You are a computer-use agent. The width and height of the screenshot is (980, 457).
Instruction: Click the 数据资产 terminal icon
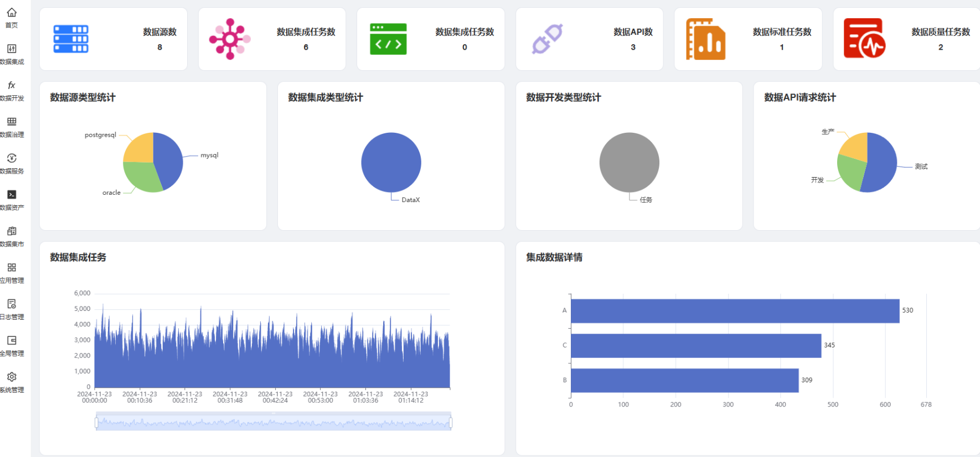pyautogui.click(x=12, y=195)
